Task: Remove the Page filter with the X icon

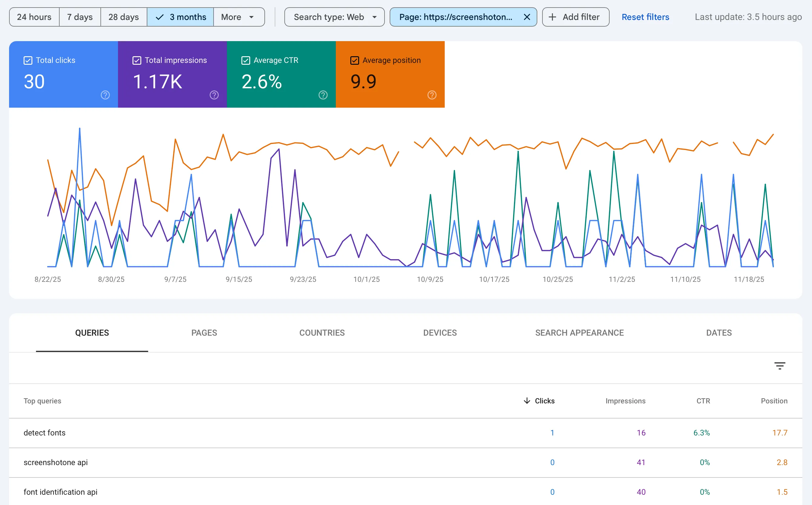Action: point(527,17)
